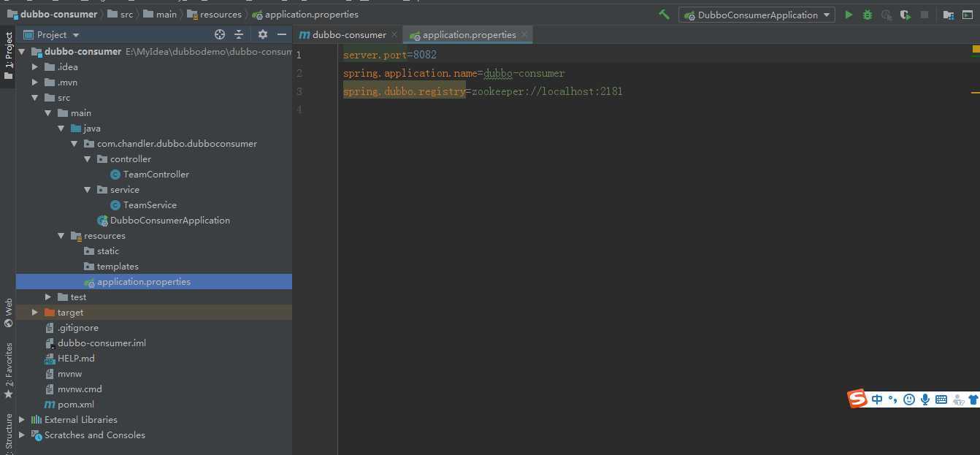
Task: Click the Sogou input method S logo
Action: point(857,399)
